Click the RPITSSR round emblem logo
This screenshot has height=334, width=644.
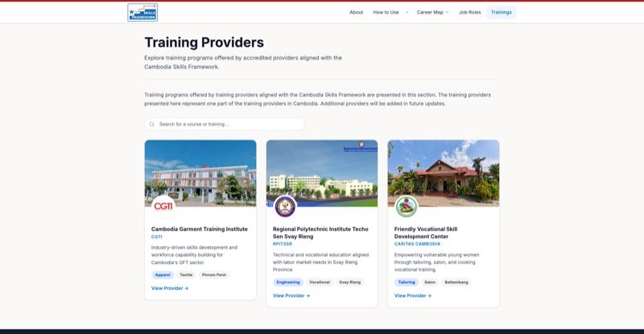coord(285,206)
